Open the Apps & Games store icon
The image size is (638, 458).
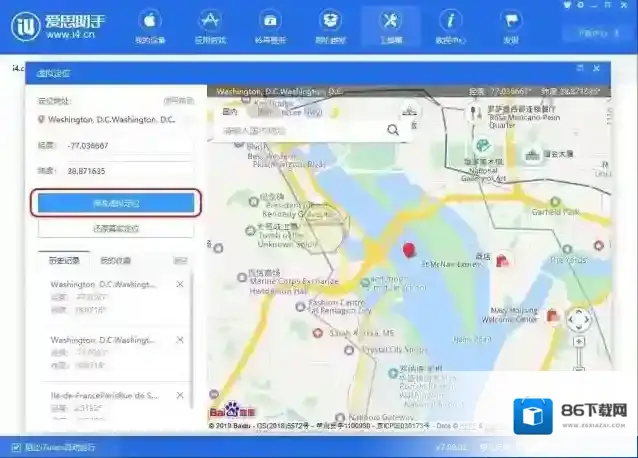pos(210,26)
